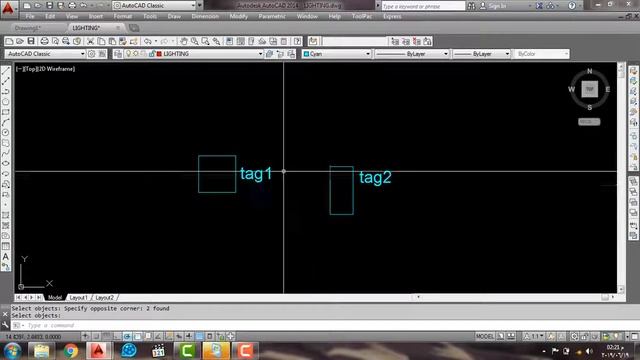
Task: Select the Rectangle tool in Draw toolbar
Action: click(x=6, y=112)
